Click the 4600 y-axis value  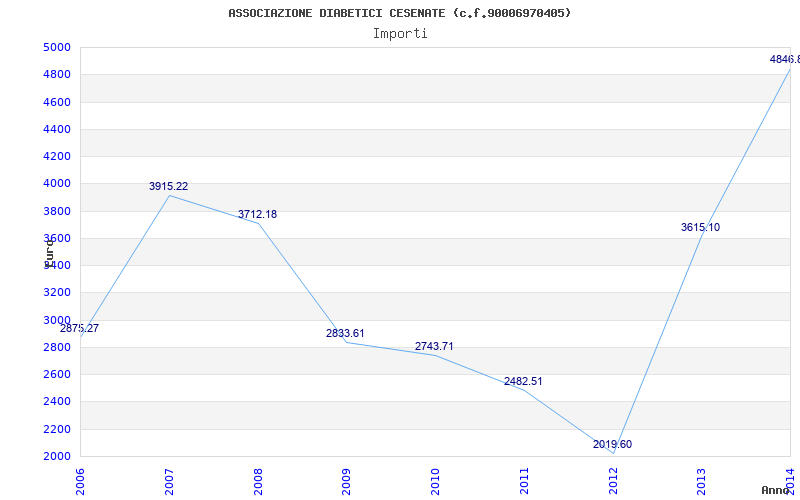pos(56,102)
